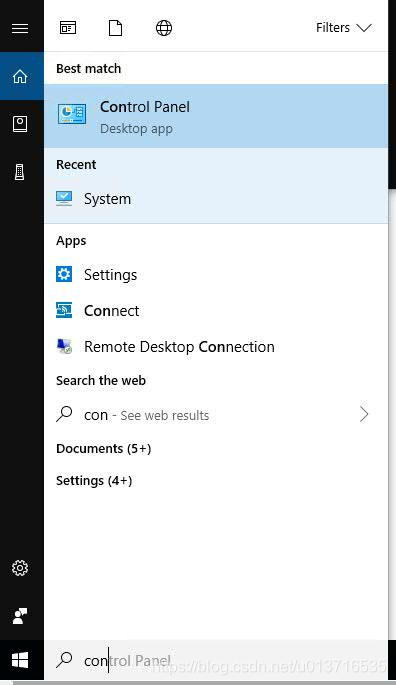
Task: Click the Control Panel app icon
Action: pos(72,114)
